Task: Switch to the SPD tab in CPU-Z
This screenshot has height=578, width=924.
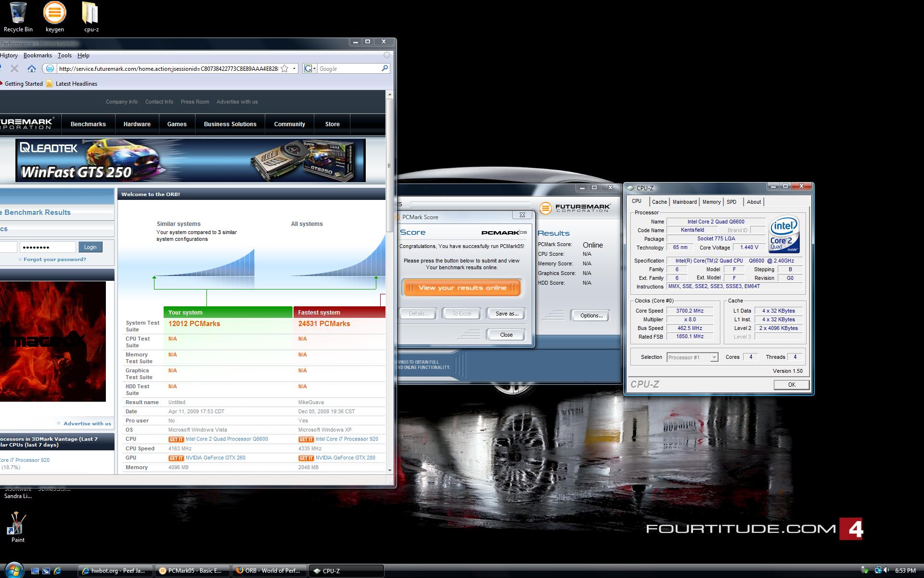Action: (x=731, y=202)
